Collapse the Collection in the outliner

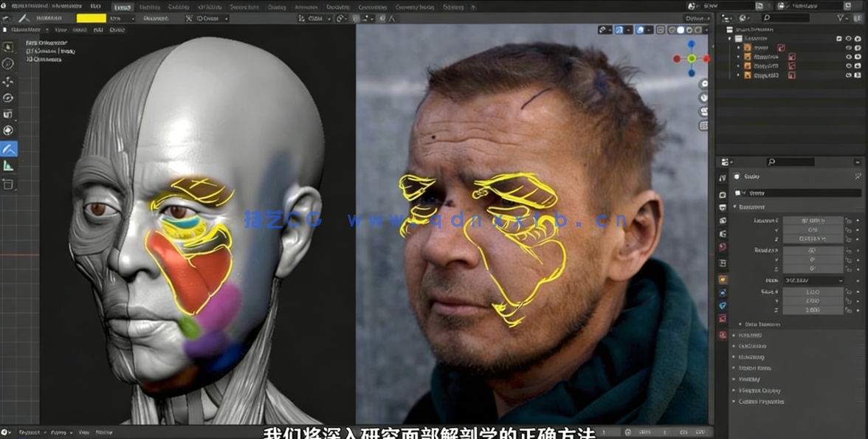[x=729, y=38]
